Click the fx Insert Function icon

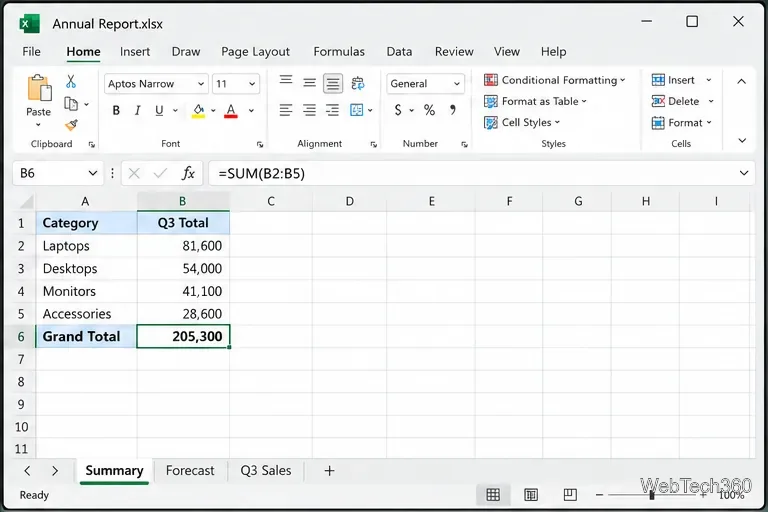pyautogui.click(x=188, y=173)
